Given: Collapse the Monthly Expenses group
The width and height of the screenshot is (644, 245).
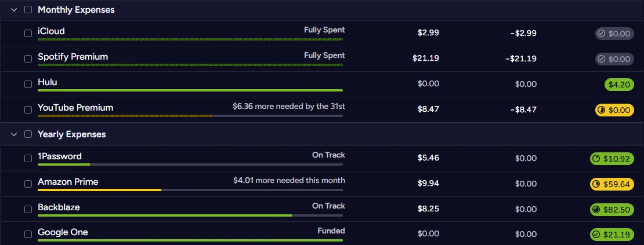Looking at the screenshot, I should (x=14, y=10).
